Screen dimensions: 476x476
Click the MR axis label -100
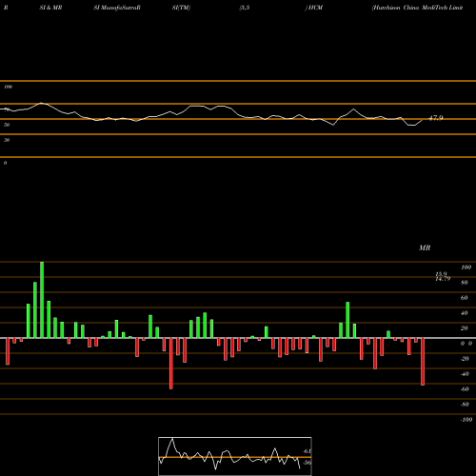pos(466,420)
